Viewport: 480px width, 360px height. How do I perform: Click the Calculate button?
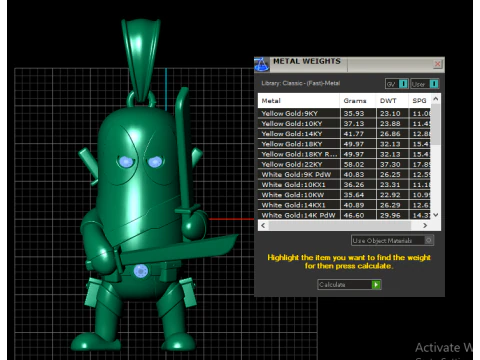(x=349, y=285)
